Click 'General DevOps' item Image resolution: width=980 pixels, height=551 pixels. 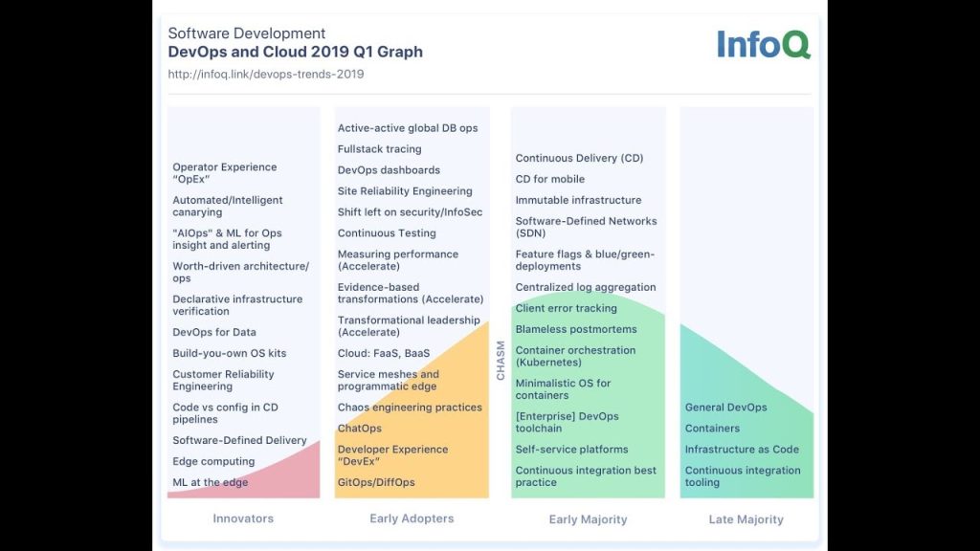click(x=725, y=408)
